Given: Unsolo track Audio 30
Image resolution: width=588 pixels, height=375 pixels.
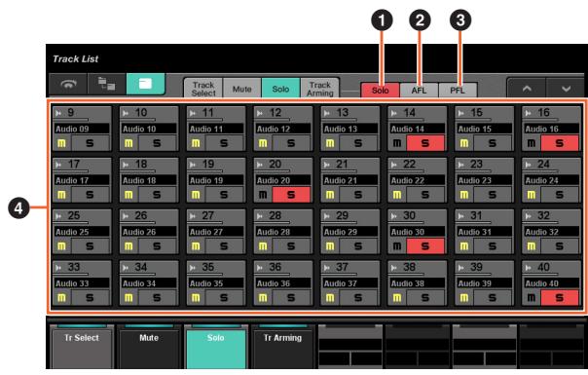Looking at the screenshot, I should point(425,245).
